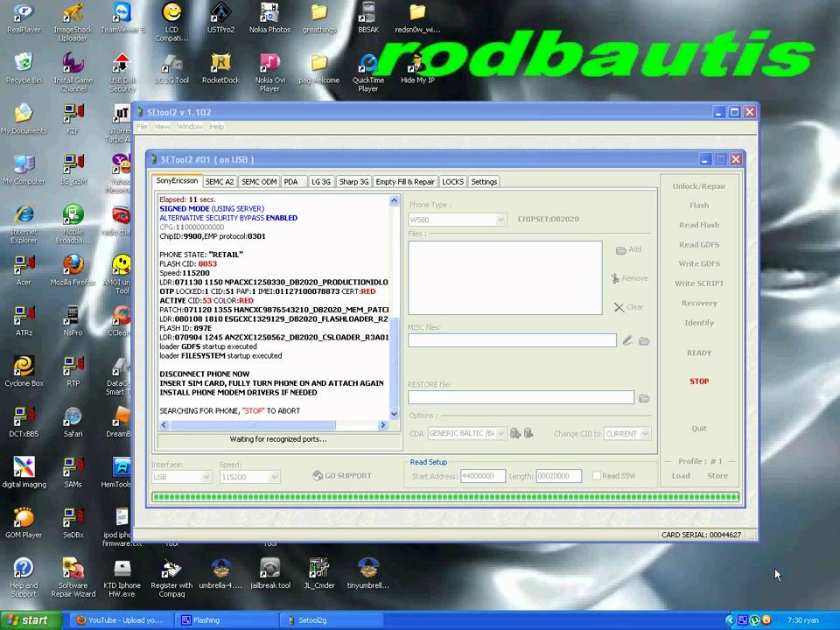Launch Safari desktop shortcut

click(73, 421)
